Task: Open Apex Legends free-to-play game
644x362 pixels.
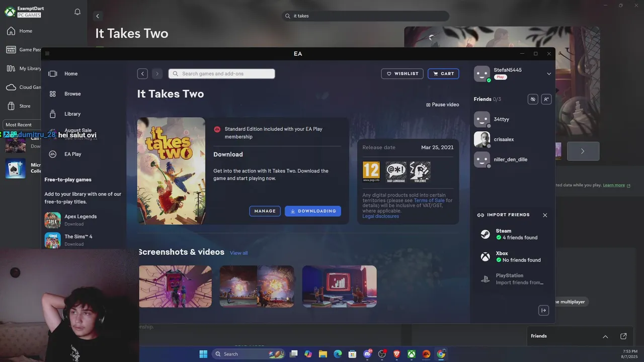Action: click(80, 220)
